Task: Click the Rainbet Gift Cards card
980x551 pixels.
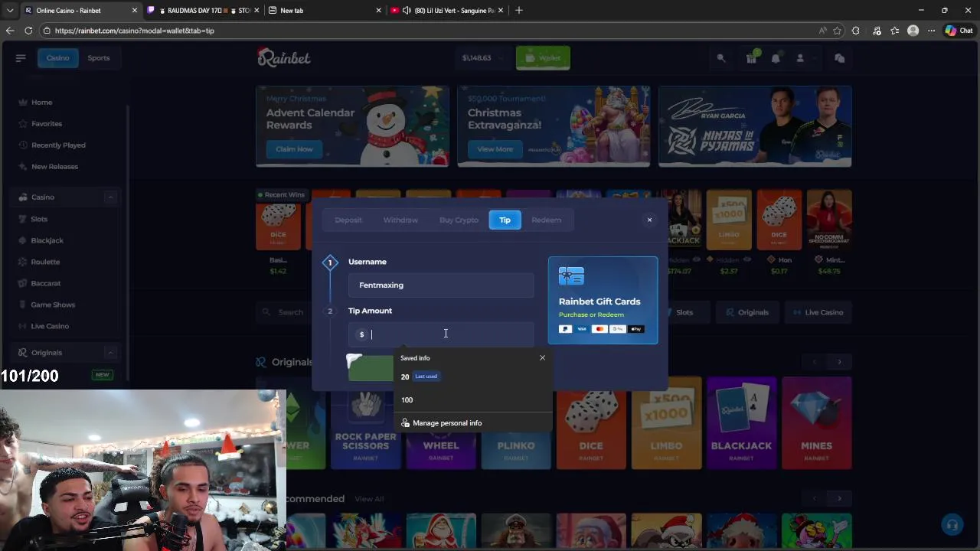Action: pos(603,300)
